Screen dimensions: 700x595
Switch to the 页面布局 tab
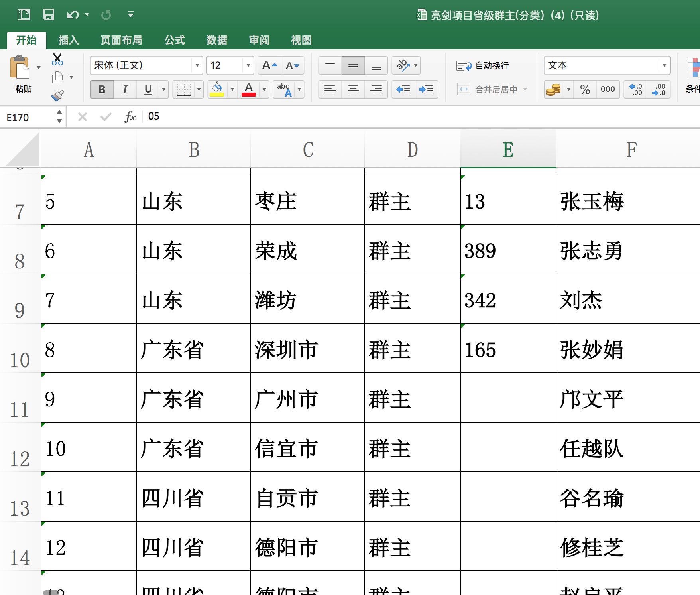121,40
